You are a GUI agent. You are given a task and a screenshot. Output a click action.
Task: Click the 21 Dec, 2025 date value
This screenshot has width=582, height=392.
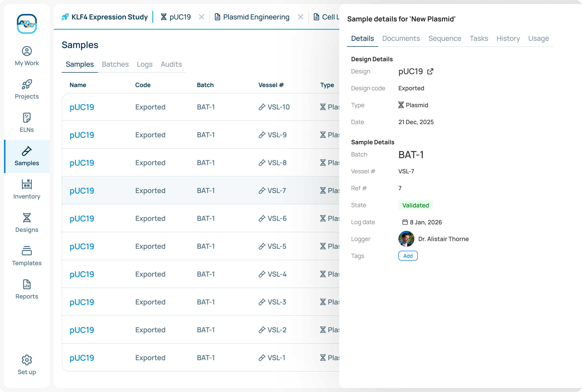tap(416, 122)
